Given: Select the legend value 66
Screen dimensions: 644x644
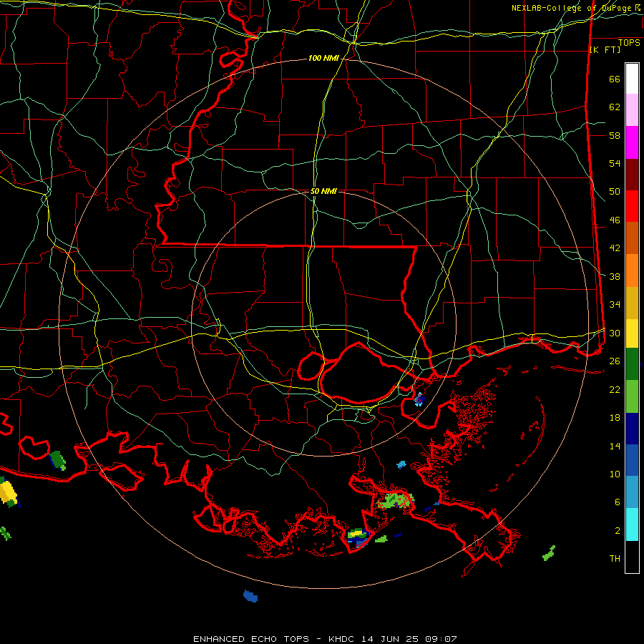Looking at the screenshot, I should (615, 79).
